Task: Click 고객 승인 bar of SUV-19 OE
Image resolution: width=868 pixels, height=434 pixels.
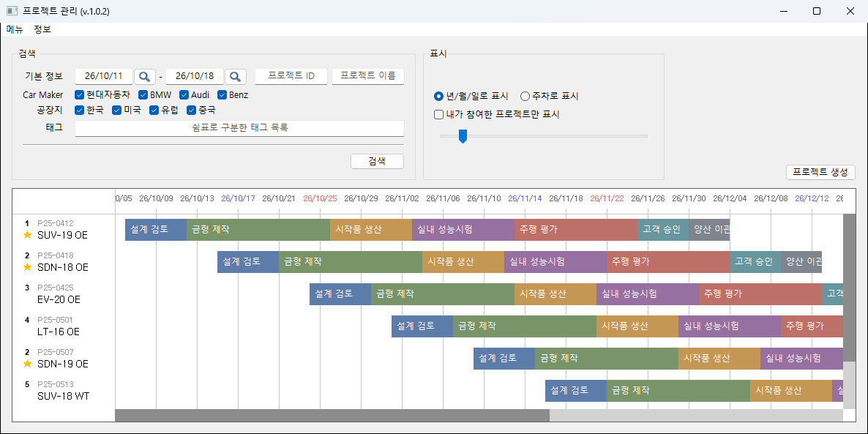Action: tap(663, 230)
